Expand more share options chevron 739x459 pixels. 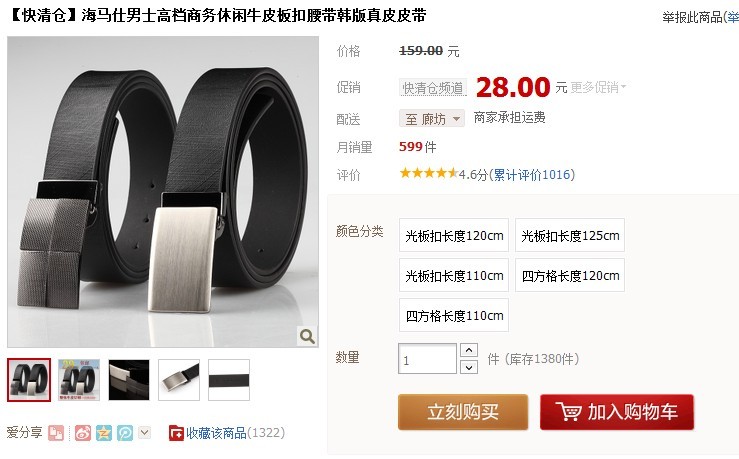(x=145, y=432)
